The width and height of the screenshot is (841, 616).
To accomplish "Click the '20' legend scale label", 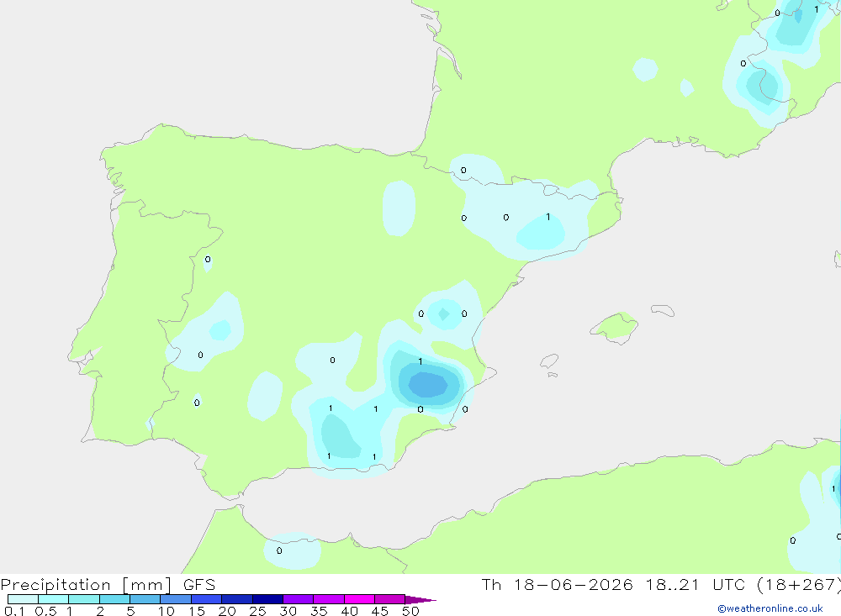I will [x=227, y=611].
